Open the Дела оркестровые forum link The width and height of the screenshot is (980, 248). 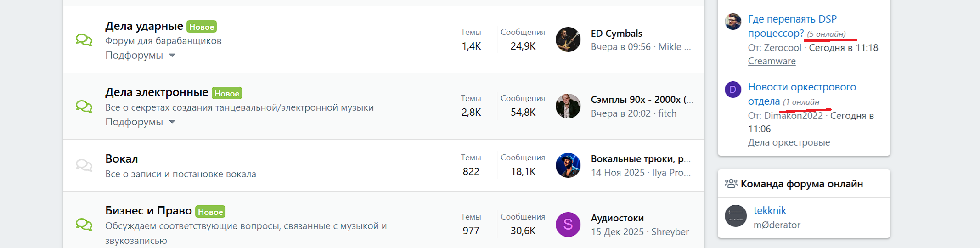tap(789, 142)
